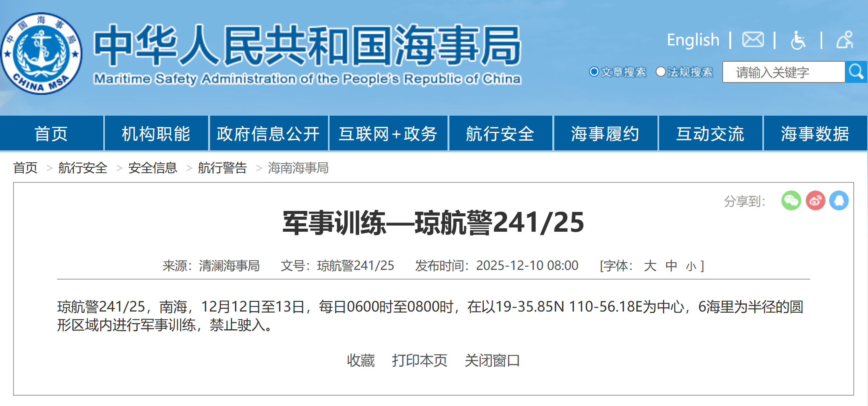
Task: Open the mail envelope icon
Action: click(753, 39)
